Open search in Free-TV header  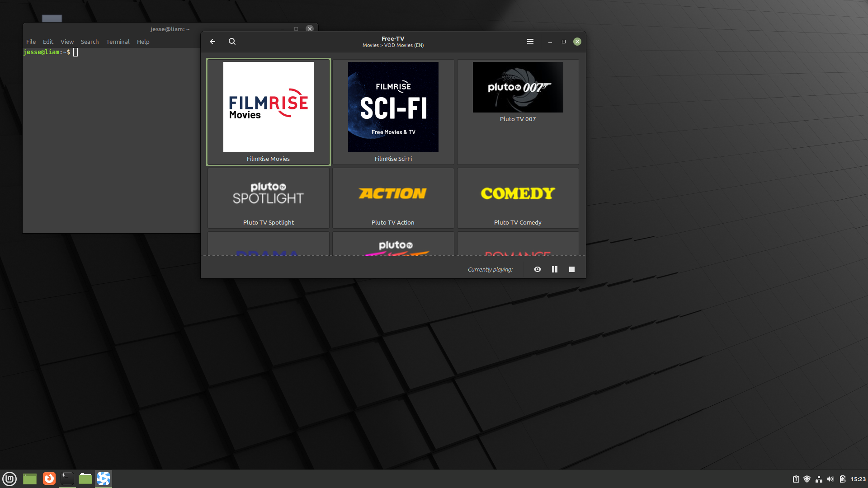[x=232, y=42]
